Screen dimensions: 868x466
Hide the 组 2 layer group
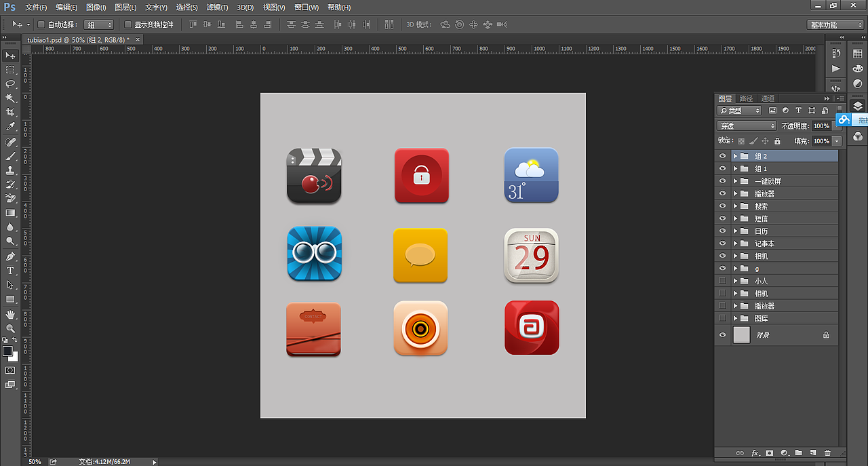722,156
